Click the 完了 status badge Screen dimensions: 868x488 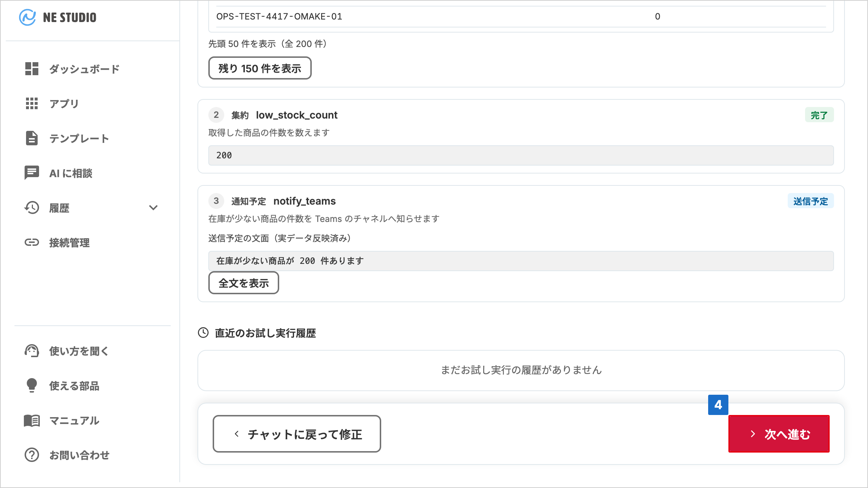(x=819, y=115)
